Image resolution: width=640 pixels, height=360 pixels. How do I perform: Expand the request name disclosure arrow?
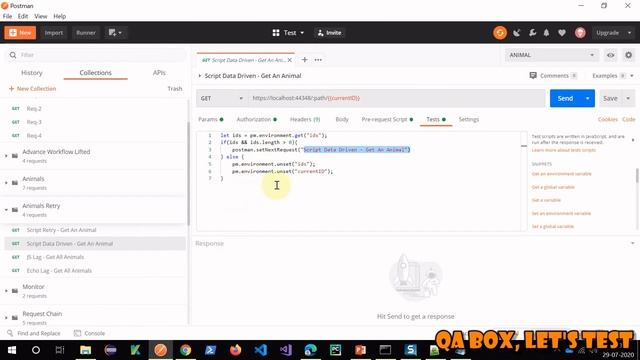point(200,76)
